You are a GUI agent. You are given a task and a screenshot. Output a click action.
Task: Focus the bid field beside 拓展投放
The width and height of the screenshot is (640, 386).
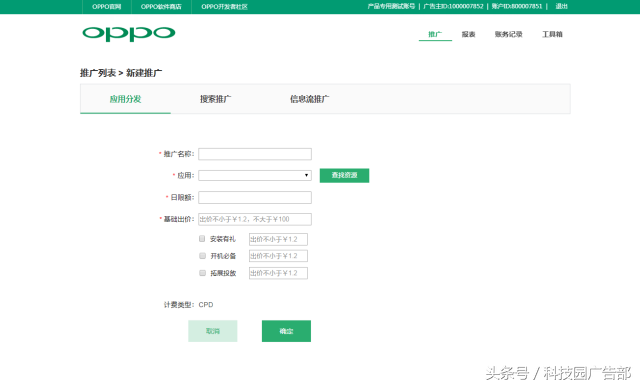[x=278, y=273]
